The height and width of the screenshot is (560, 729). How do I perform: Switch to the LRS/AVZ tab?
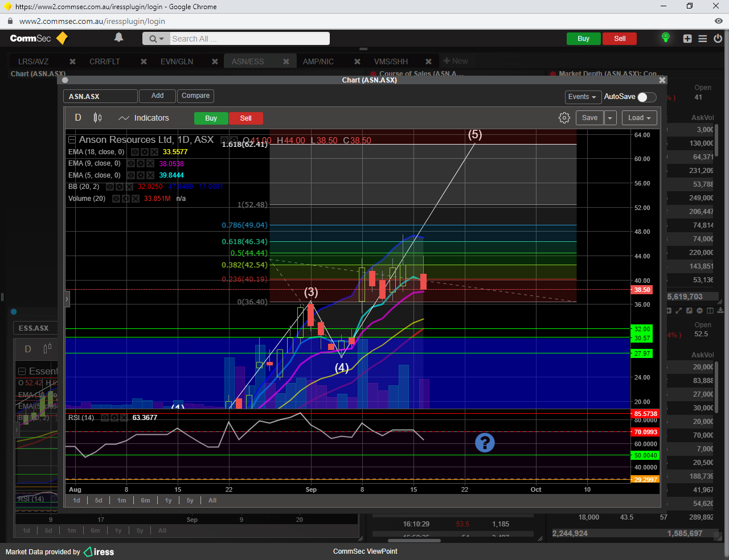click(x=33, y=61)
